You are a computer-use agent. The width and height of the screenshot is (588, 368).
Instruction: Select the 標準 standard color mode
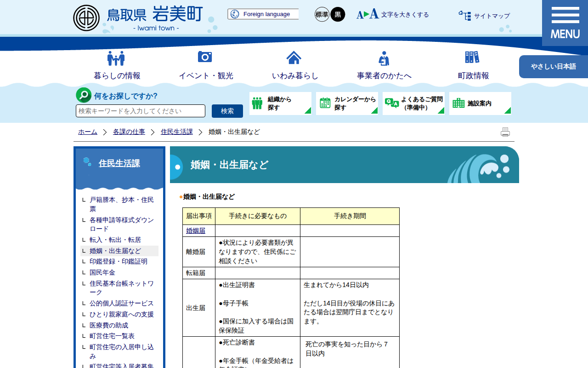(322, 14)
